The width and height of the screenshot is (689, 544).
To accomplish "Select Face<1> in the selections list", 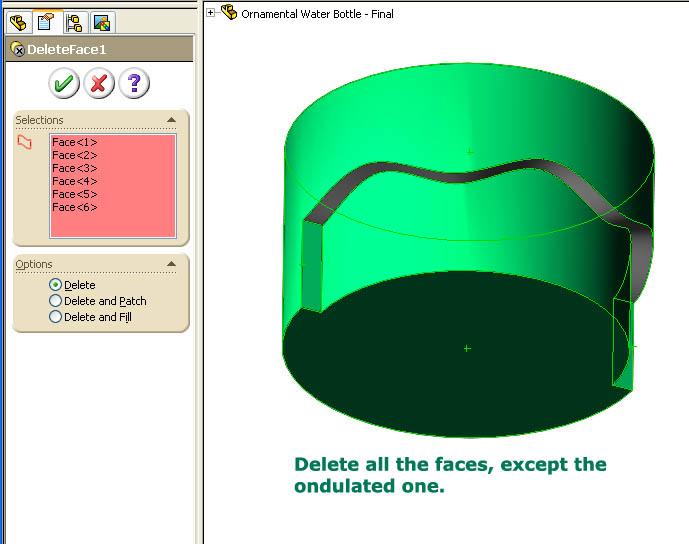I will pyautogui.click(x=74, y=142).
